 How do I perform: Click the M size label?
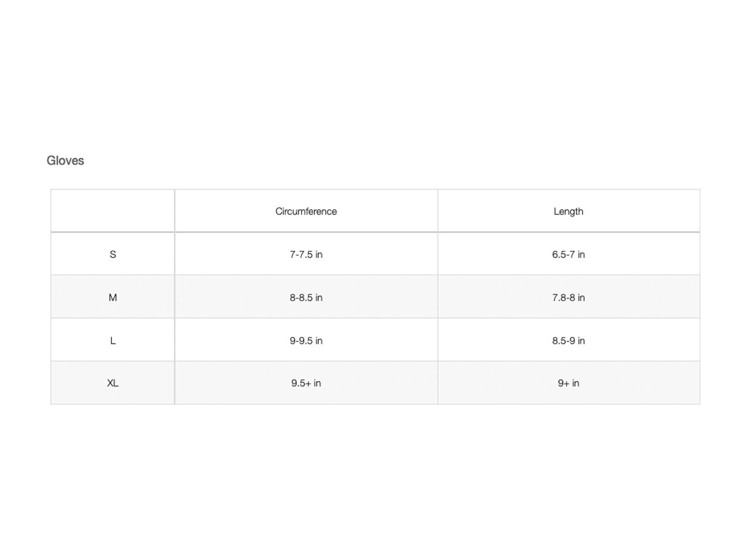(x=113, y=297)
